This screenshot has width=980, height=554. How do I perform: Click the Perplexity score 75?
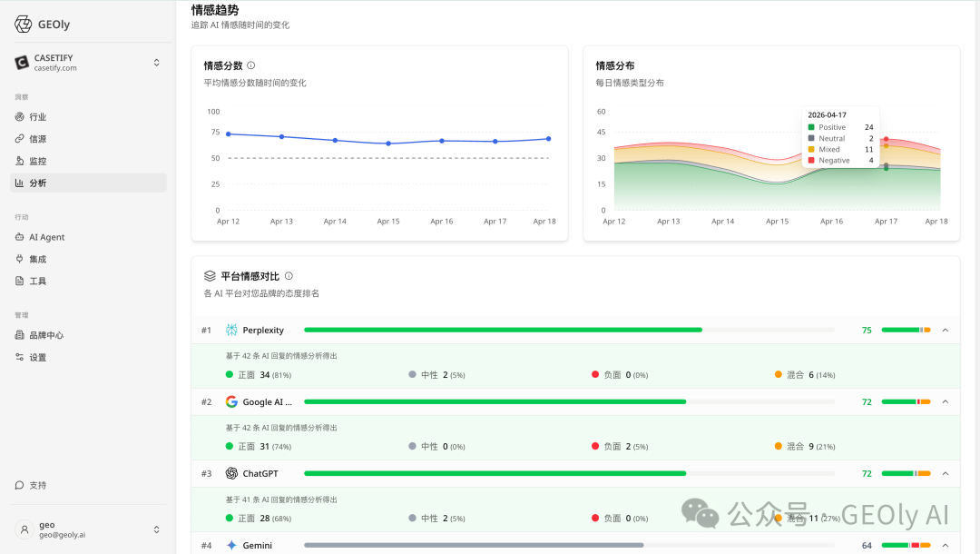pos(867,331)
